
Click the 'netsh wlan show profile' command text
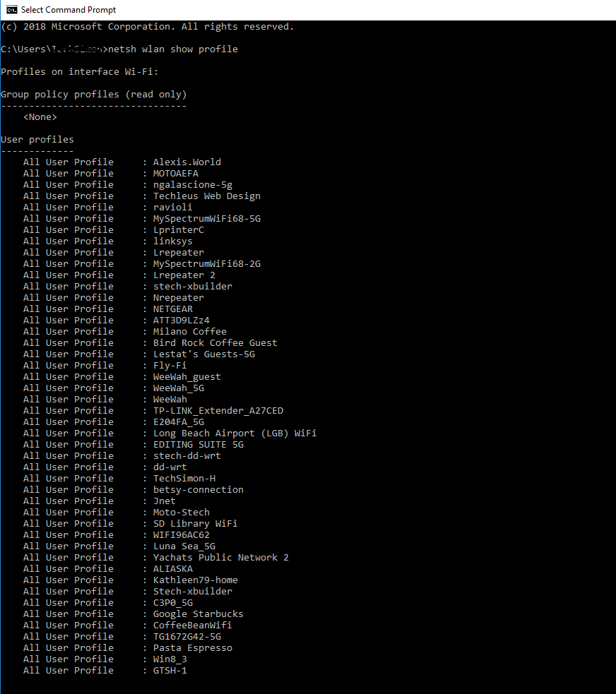click(172, 49)
